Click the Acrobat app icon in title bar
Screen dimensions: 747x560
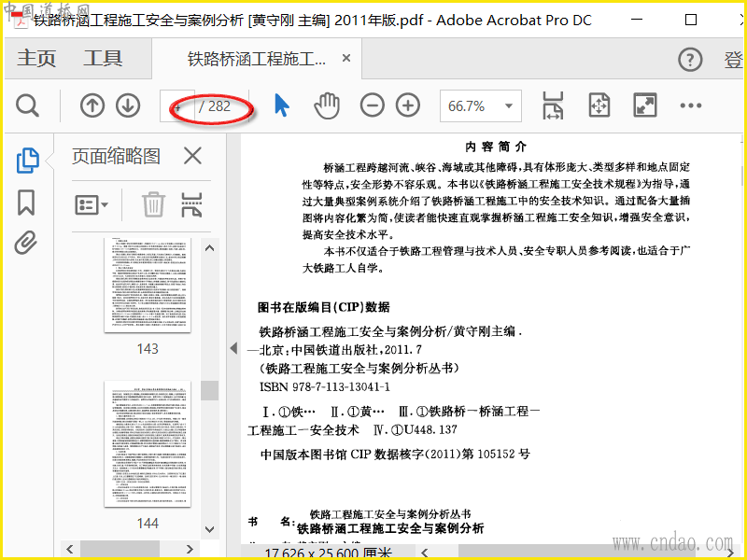(21, 21)
